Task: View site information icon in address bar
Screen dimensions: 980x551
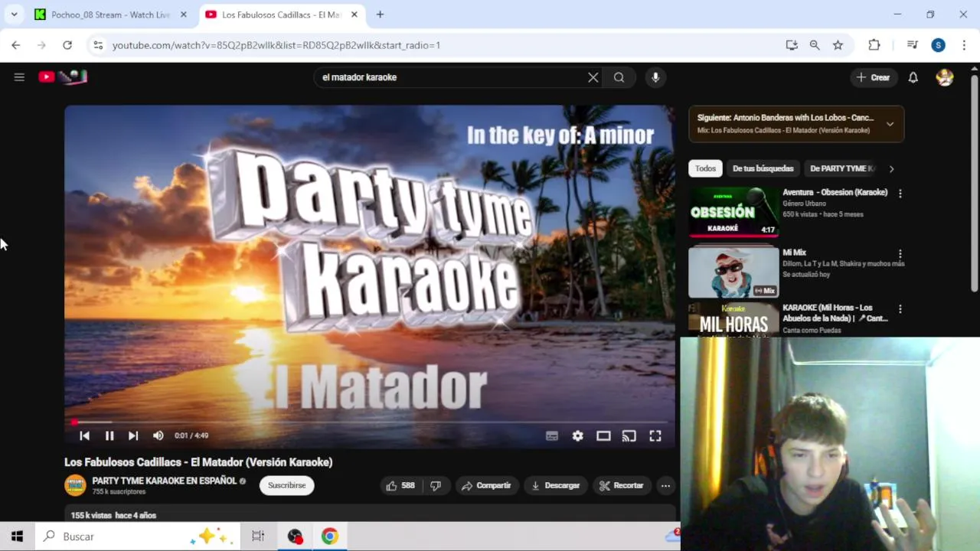Action: click(98, 45)
